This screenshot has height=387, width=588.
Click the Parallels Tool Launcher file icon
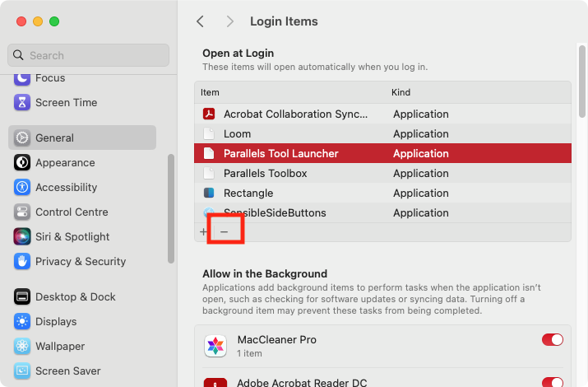coord(209,153)
